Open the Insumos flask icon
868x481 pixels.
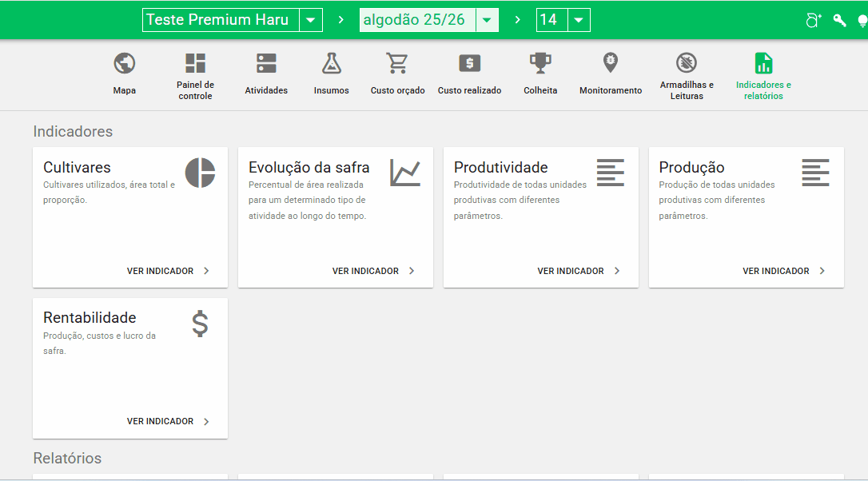coord(332,63)
